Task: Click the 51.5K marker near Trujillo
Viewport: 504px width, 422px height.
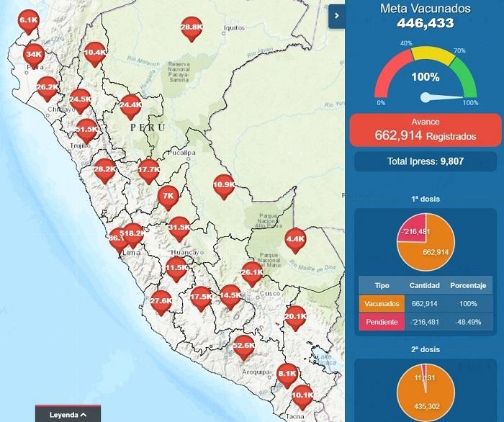Action: (86, 130)
